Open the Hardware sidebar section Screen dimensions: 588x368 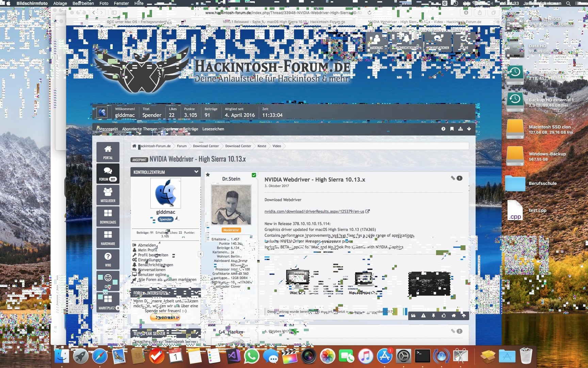tap(108, 238)
